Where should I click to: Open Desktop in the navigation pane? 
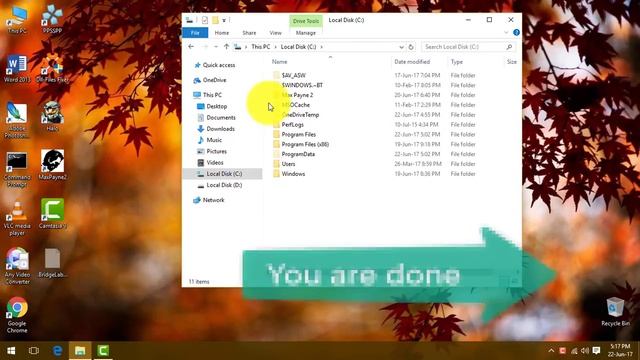[x=216, y=107]
